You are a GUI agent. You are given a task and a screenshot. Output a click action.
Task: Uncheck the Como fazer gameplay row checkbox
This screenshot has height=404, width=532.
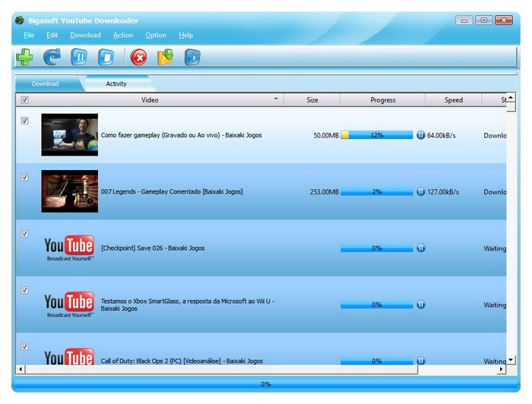point(24,121)
